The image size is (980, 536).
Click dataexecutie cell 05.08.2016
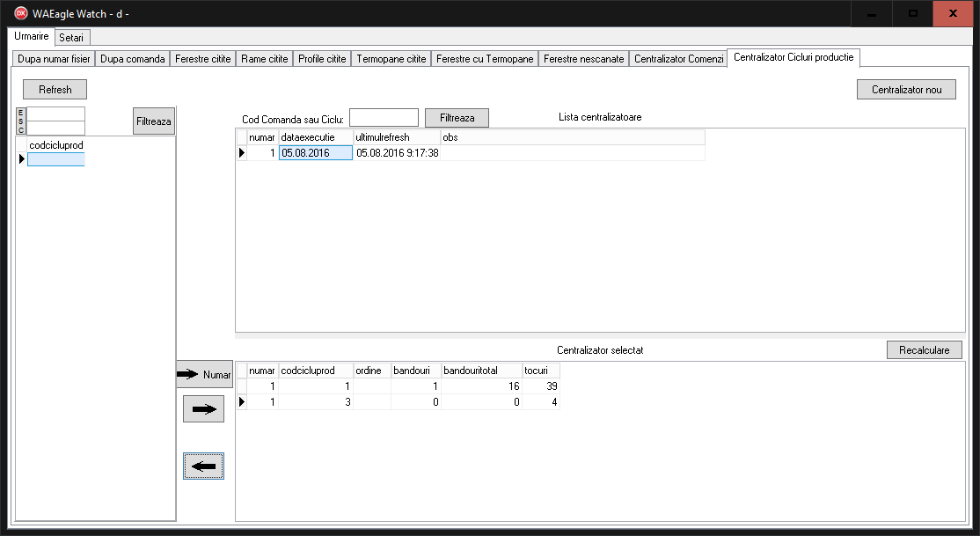316,152
